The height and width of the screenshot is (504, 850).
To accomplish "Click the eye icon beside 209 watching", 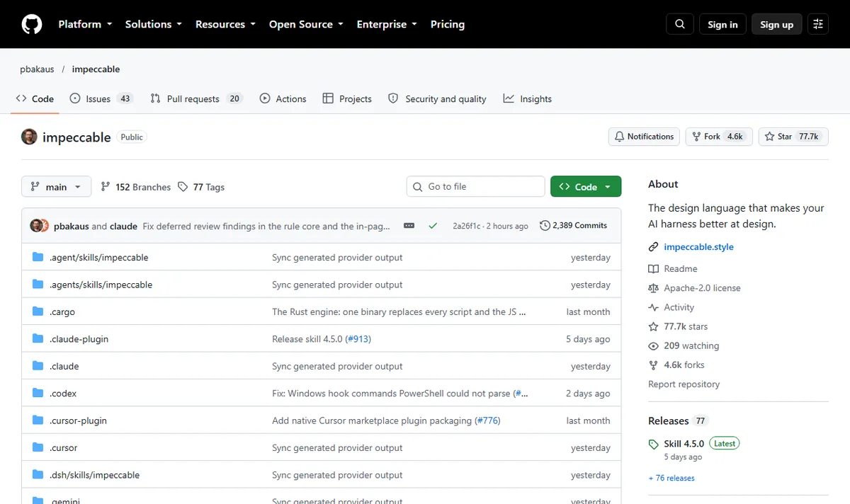I will coord(653,346).
